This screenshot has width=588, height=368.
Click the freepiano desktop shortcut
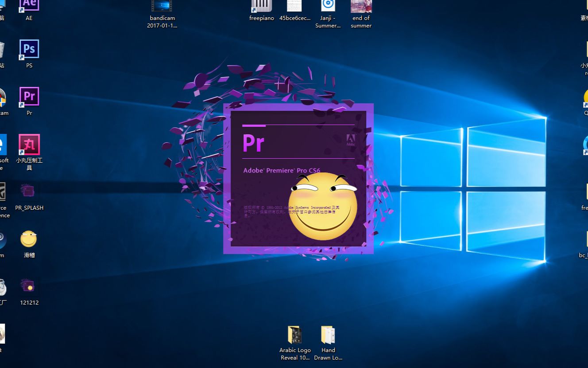(x=262, y=10)
